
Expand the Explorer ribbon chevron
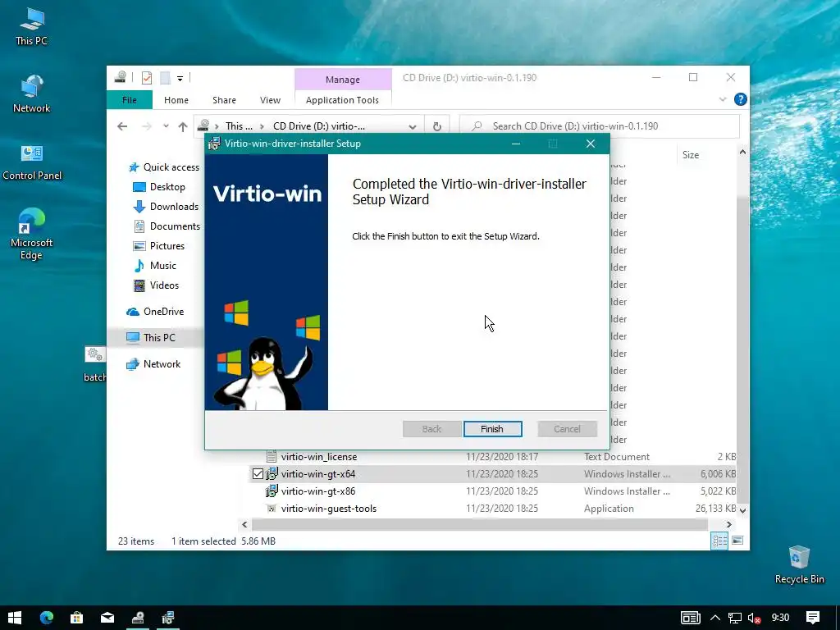(x=723, y=99)
